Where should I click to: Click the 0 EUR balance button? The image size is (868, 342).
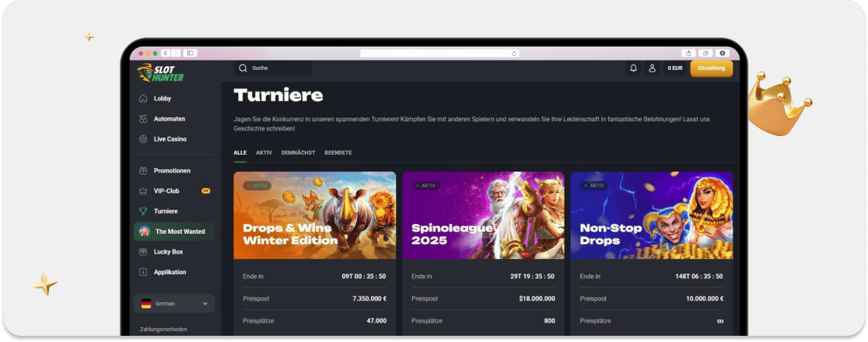coord(675,68)
